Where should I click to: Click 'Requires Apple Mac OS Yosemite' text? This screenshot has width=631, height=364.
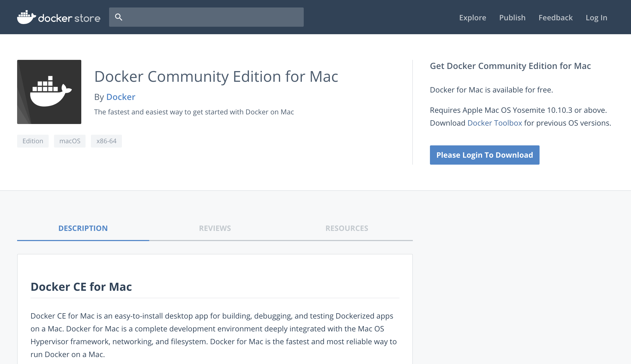pos(518,110)
